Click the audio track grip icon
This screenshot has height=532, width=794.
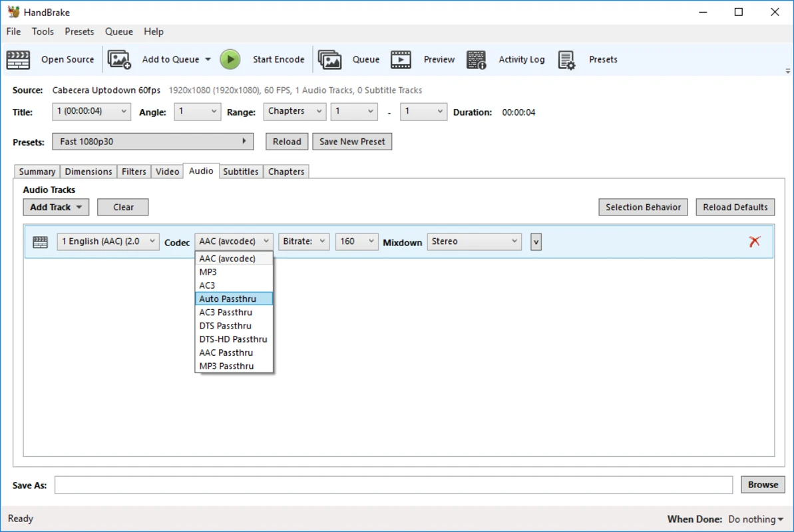point(40,242)
